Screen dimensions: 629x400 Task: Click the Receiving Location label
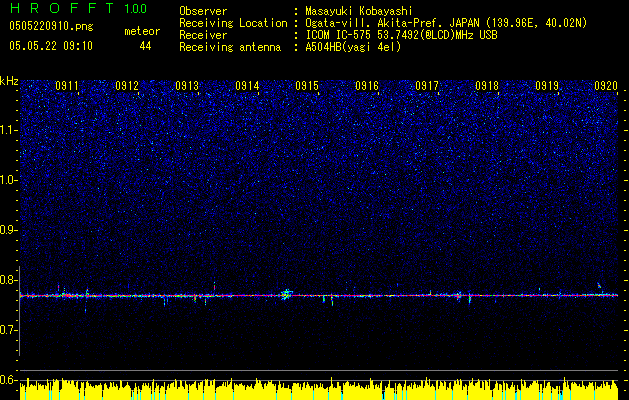tap(233, 23)
